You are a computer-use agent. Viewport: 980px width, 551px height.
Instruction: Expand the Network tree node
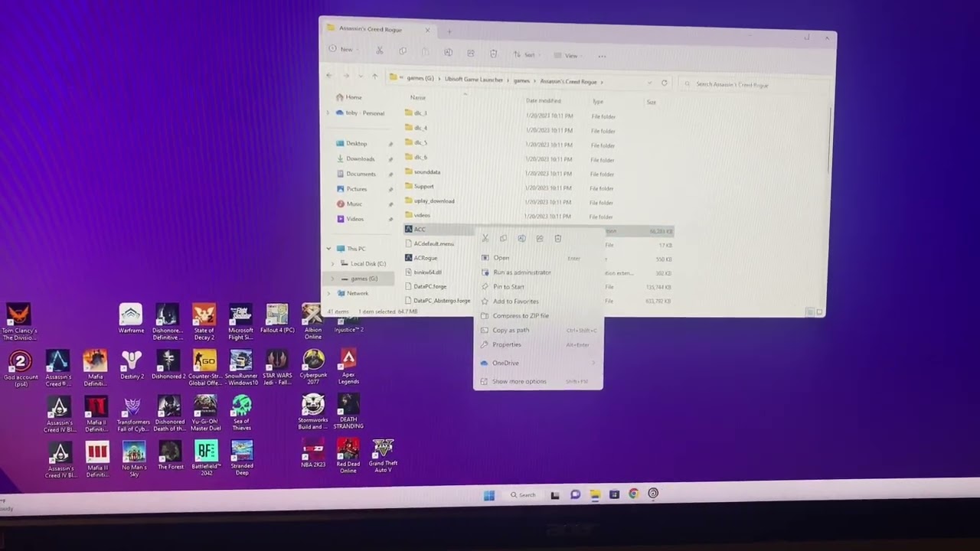click(329, 293)
